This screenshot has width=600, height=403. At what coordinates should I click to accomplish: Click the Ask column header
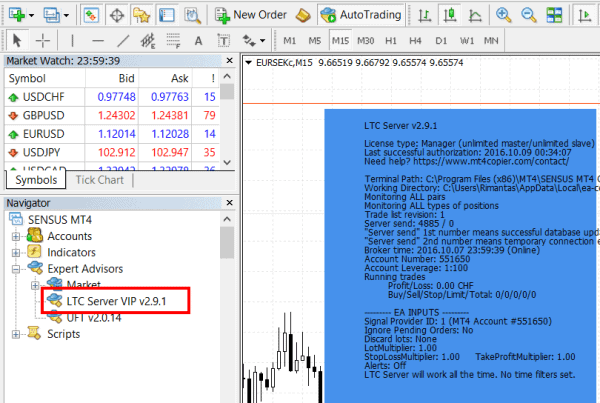pos(165,78)
